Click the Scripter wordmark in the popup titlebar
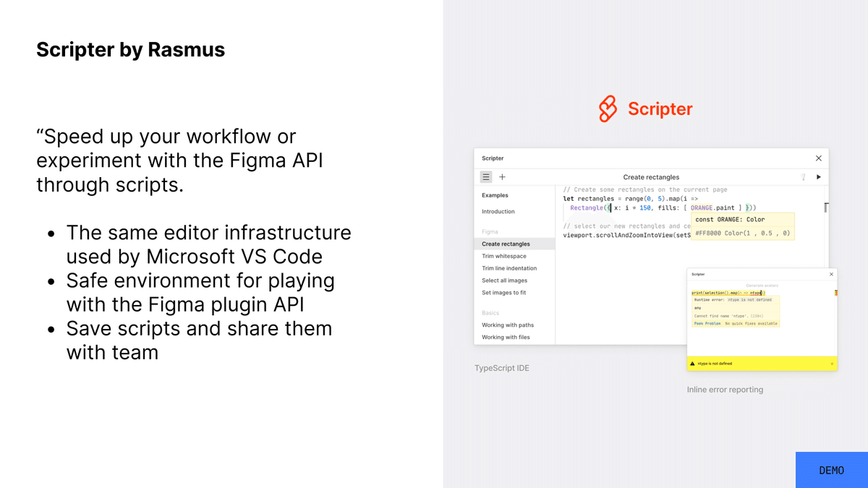868x488 pixels. click(698, 275)
